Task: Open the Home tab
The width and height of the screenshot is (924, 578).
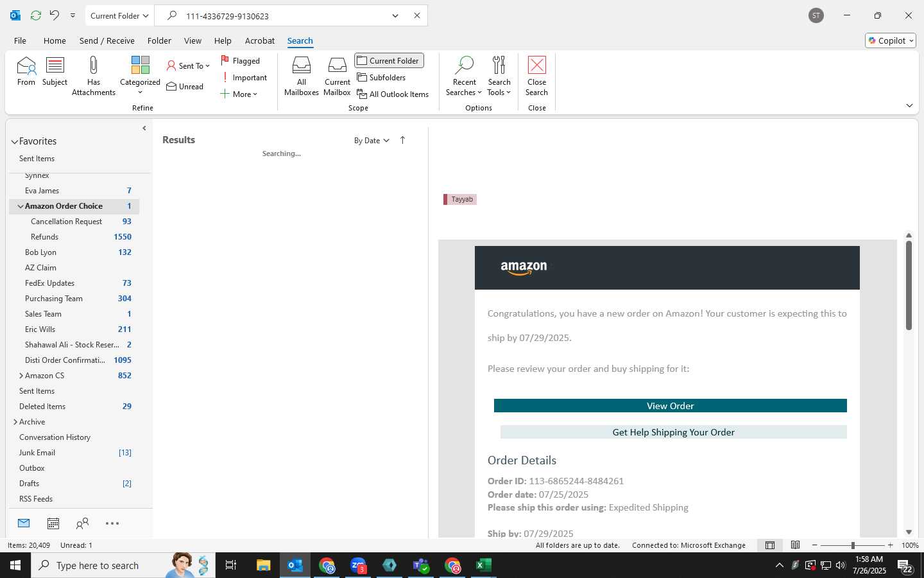Action: click(55, 40)
